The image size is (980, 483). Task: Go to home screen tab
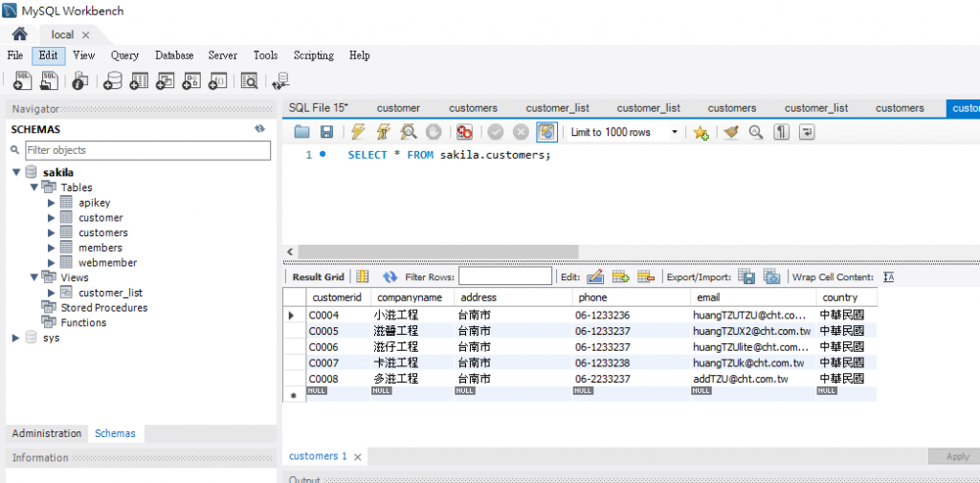[20, 33]
